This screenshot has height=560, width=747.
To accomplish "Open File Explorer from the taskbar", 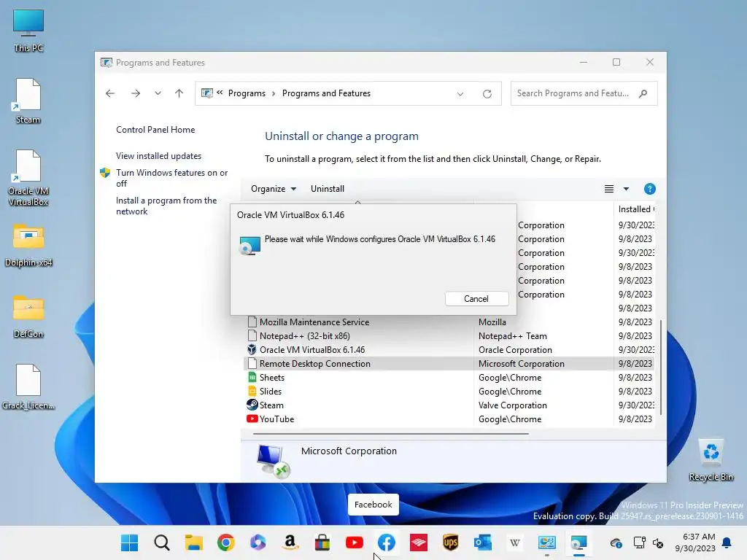I will (194, 542).
